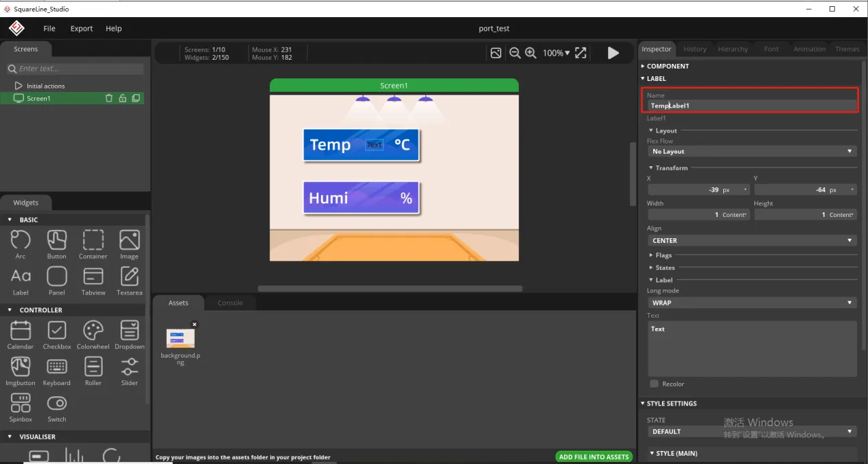
Task: Enable the Recolor checkbox
Action: 654,384
